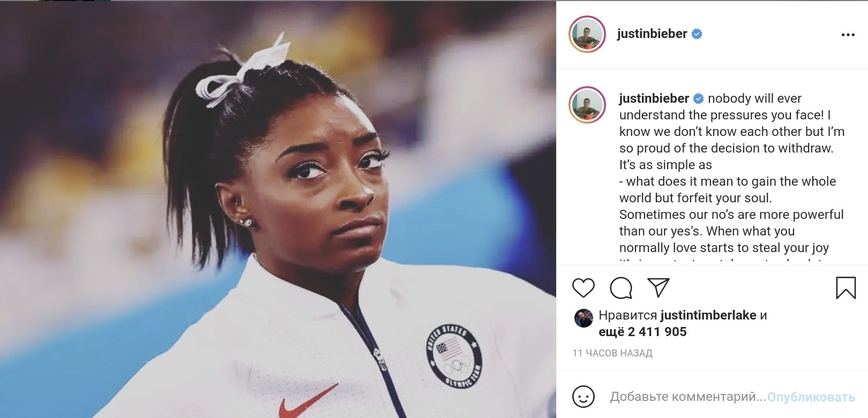Click the Опубликовать button
Screen dimensions: 868x418
point(811,397)
